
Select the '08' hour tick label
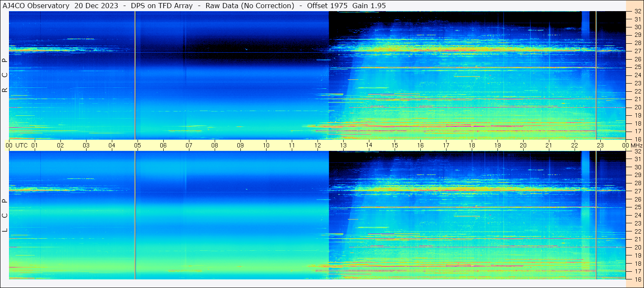[215, 145]
